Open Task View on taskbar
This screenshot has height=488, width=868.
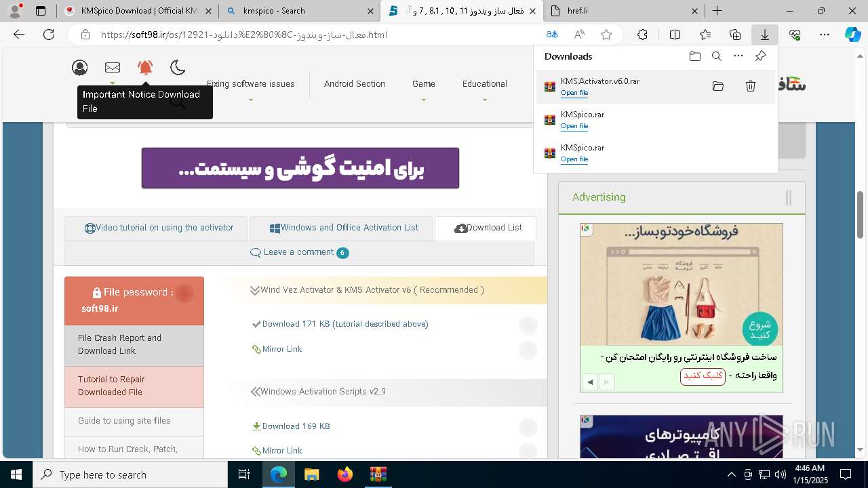pos(245,474)
